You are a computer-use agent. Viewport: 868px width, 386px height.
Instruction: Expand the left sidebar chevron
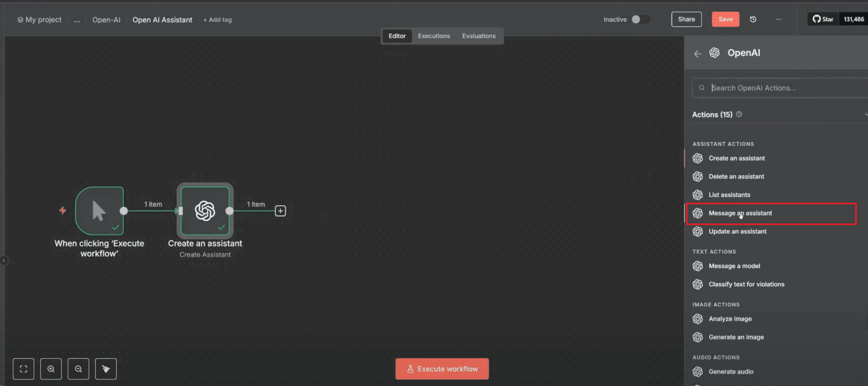click(x=4, y=260)
